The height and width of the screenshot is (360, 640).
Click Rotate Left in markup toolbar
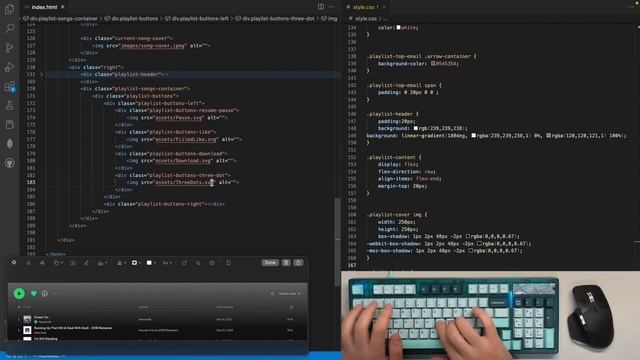(184, 263)
